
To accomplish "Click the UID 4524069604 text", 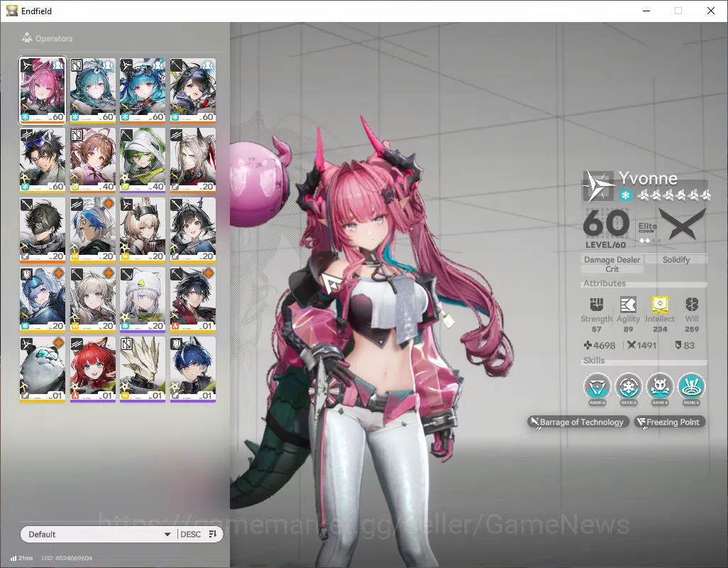I will point(67,558).
